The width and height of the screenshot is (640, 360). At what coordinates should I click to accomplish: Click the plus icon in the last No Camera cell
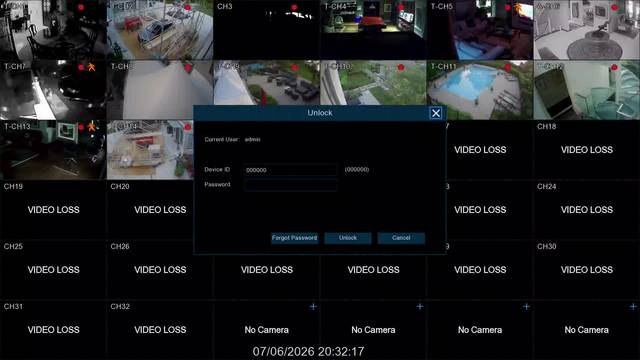pyautogui.click(x=633, y=307)
